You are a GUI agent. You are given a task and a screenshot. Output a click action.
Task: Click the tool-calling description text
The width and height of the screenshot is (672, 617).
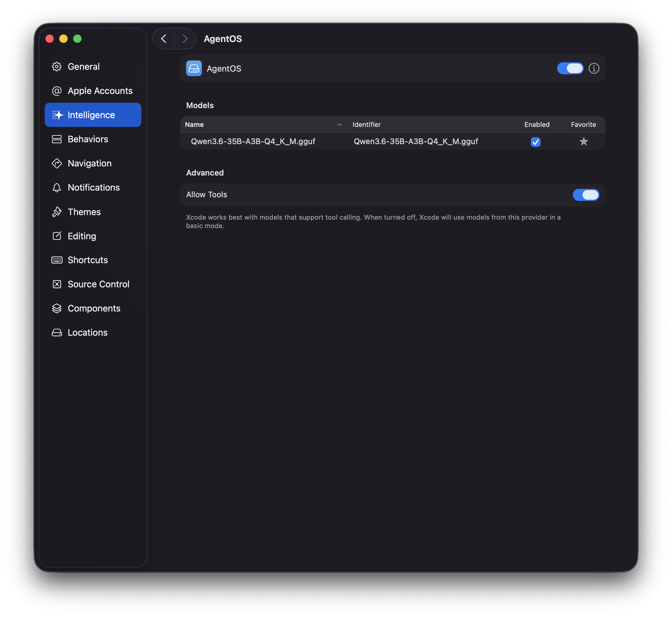pyautogui.click(x=373, y=222)
